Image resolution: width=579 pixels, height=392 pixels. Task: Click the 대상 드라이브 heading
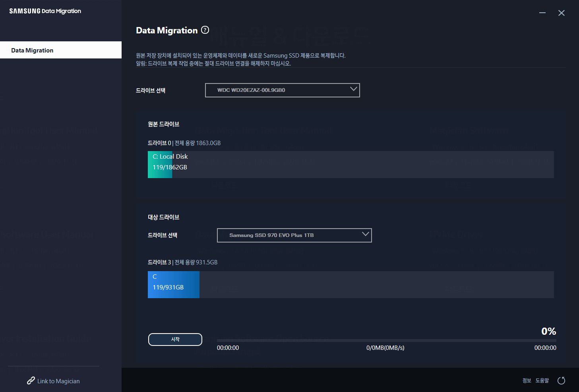(x=164, y=217)
